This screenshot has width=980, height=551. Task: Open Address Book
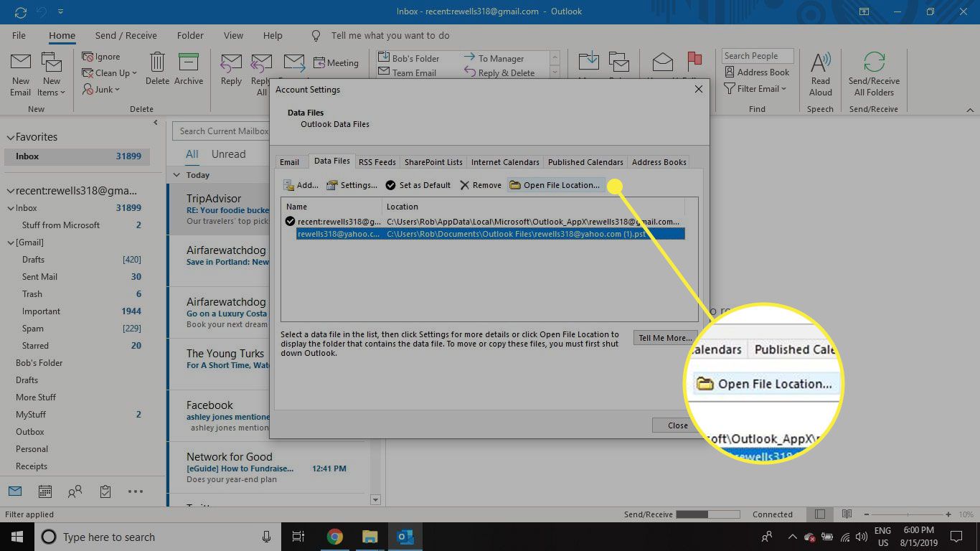click(757, 72)
